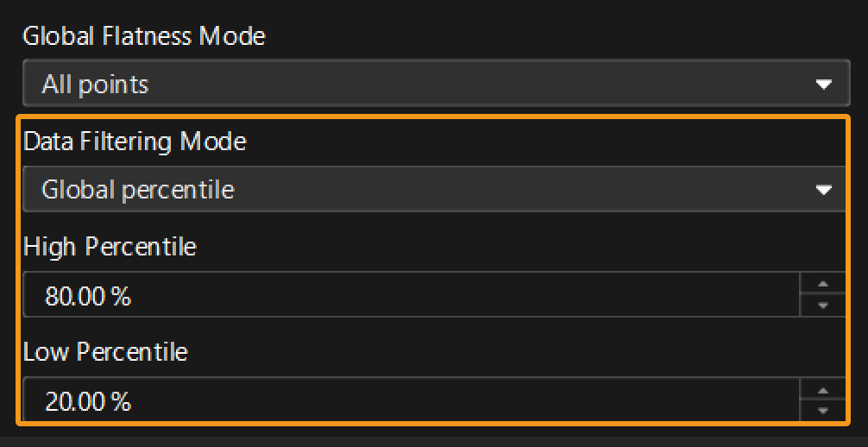Image resolution: width=868 pixels, height=447 pixels.
Task: Increase High Percentile with up arrow
Action: (823, 284)
